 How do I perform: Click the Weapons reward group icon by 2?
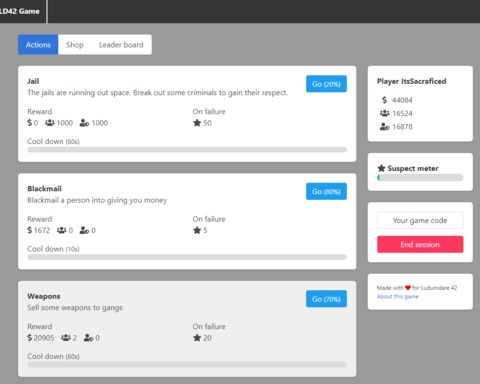pyautogui.click(x=66, y=338)
